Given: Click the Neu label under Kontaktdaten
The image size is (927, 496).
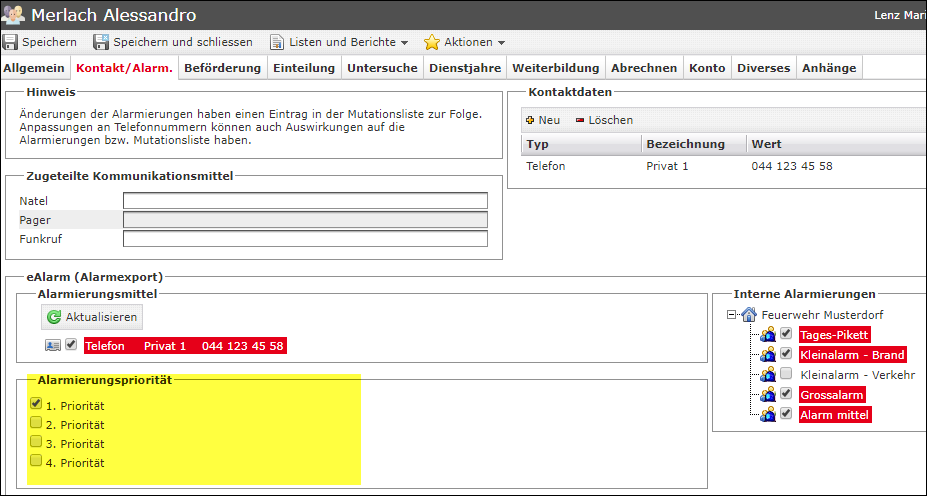Looking at the screenshot, I should 549,120.
